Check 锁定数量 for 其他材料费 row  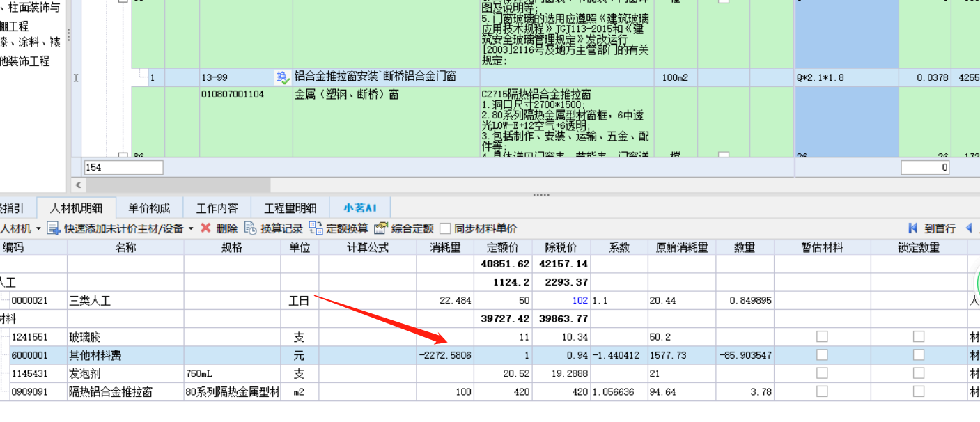pos(919,355)
